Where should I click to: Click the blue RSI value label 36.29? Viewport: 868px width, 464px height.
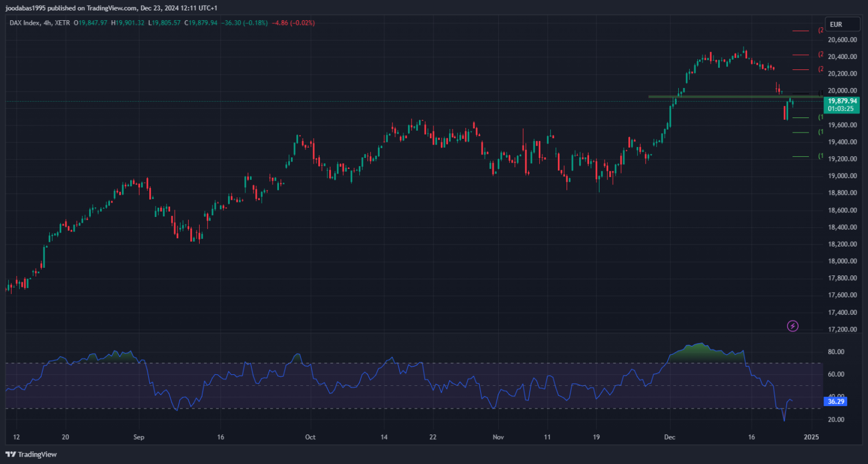(834, 401)
